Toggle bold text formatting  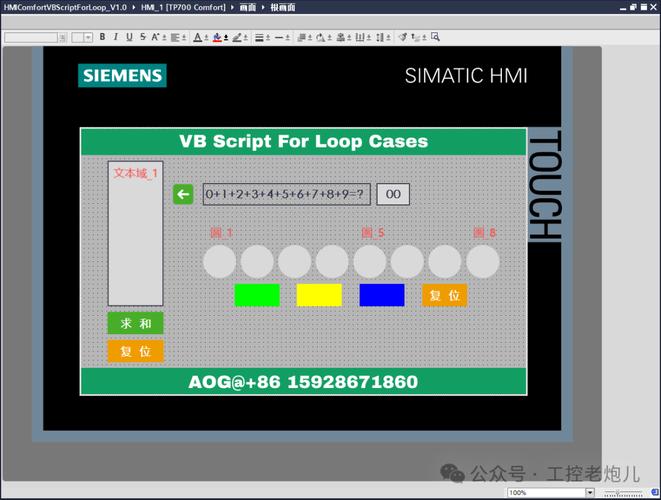[103, 37]
